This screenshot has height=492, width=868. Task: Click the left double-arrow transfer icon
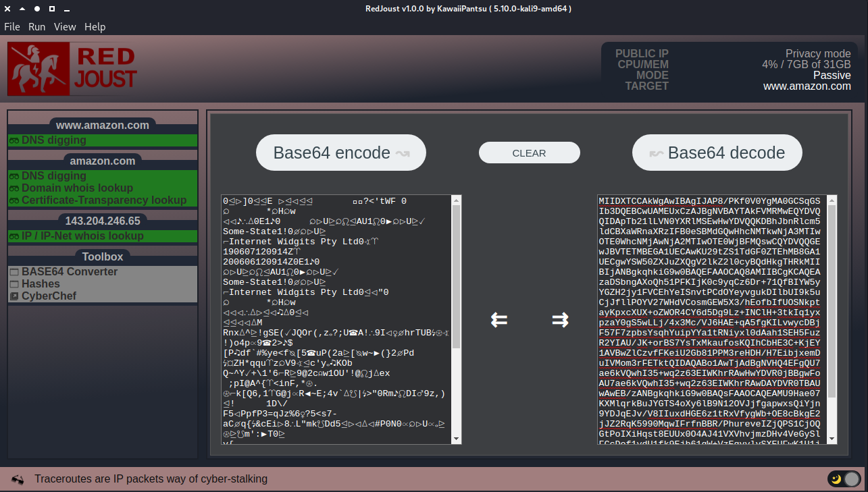499,320
